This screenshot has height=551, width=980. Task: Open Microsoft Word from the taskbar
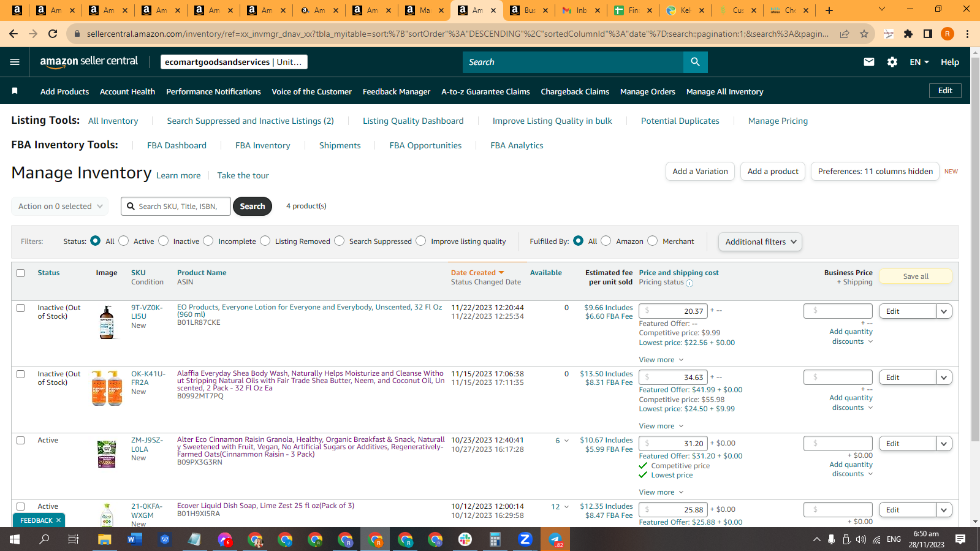135,539
